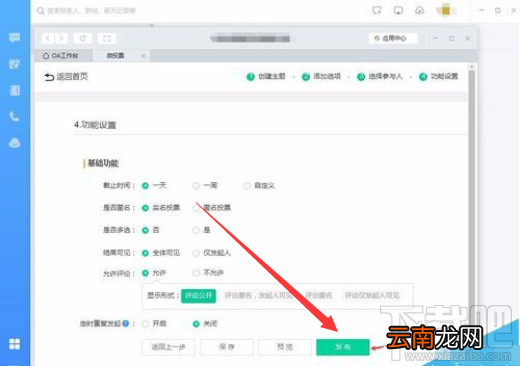Open the phone calls sidebar icon

(x=14, y=117)
